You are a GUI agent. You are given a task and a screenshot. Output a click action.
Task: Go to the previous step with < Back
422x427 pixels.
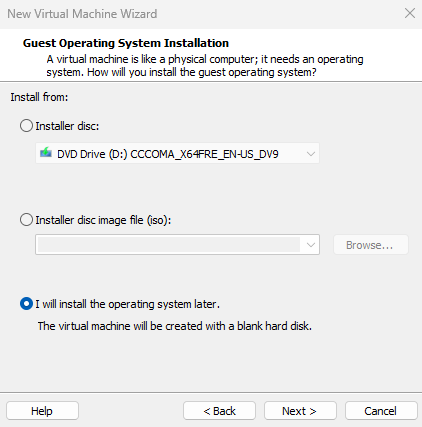point(219,411)
